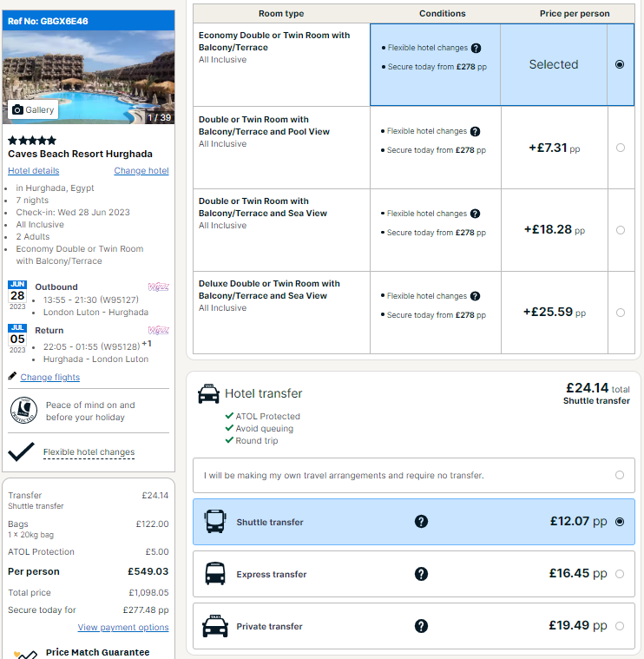
Task: Click the Per person £549.03 amount
Action: point(148,571)
